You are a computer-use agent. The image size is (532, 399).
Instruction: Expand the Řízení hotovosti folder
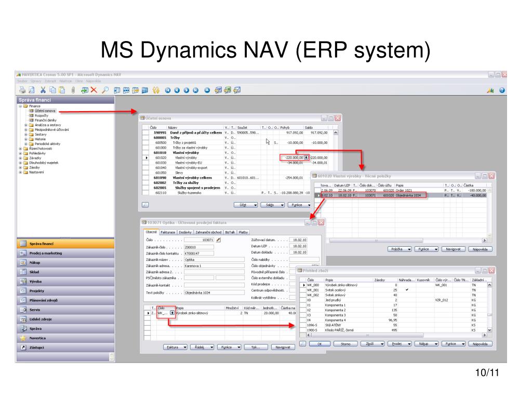[20, 149]
